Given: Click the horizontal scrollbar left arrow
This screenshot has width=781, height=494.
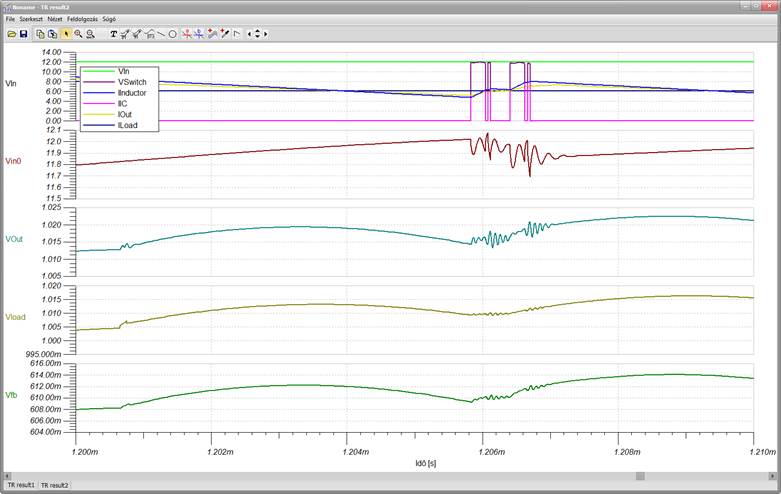Looking at the screenshot, I should coord(7,477).
